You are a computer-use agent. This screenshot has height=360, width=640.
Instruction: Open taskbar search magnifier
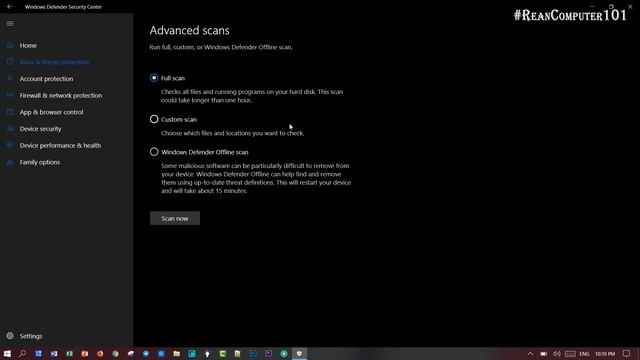(x=22, y=353)
